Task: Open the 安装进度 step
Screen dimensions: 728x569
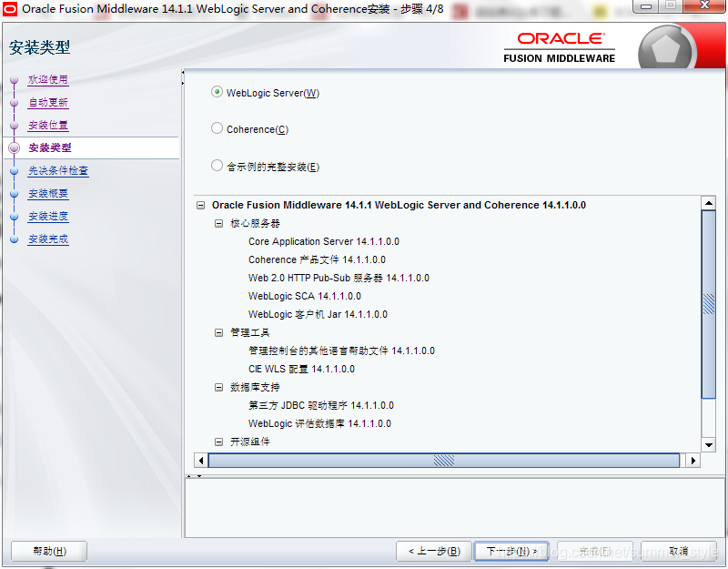Action: coord(48,216)
